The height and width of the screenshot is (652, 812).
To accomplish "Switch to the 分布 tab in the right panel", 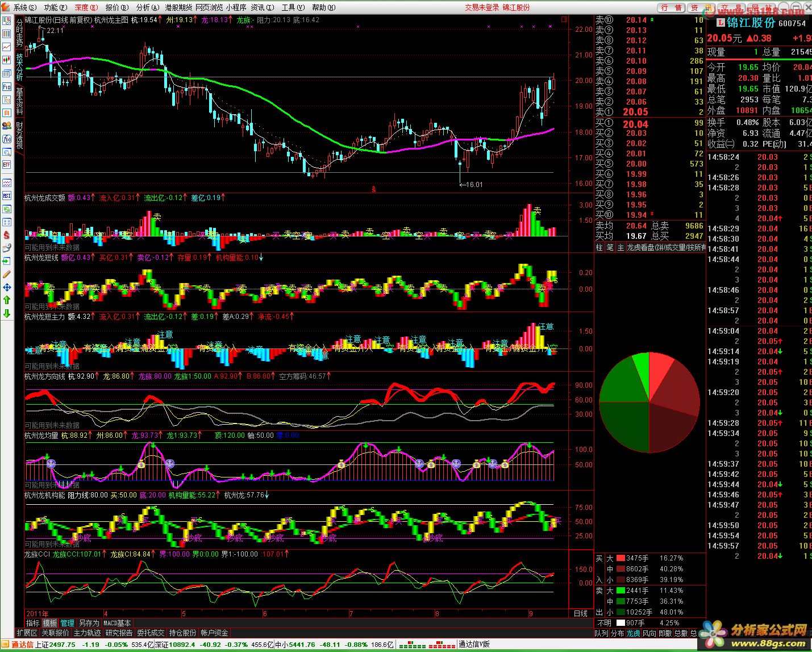I will coord(617,633).
